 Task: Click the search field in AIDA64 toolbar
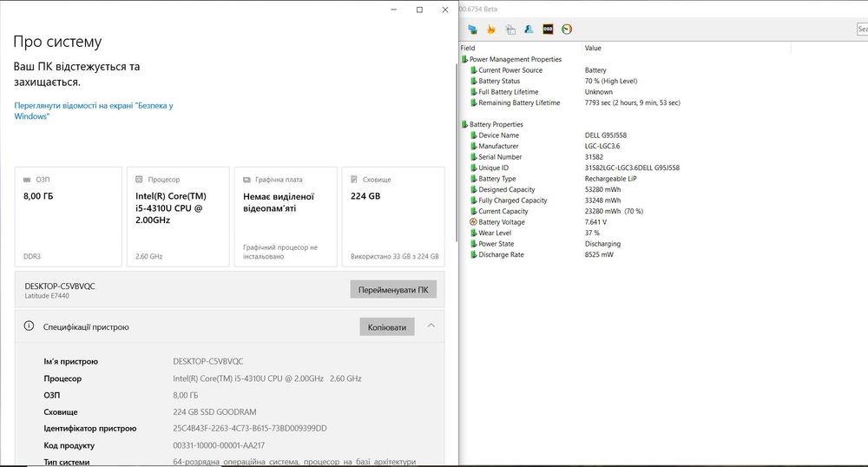(863, 29)
